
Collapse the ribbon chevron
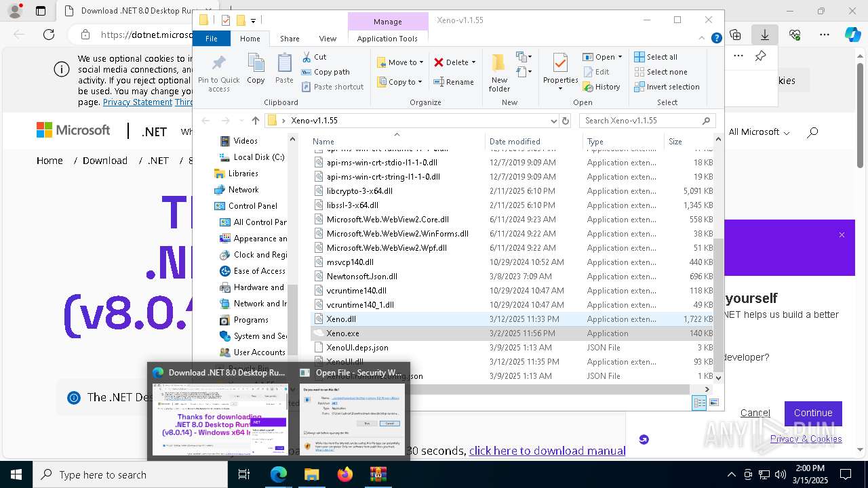703,39
